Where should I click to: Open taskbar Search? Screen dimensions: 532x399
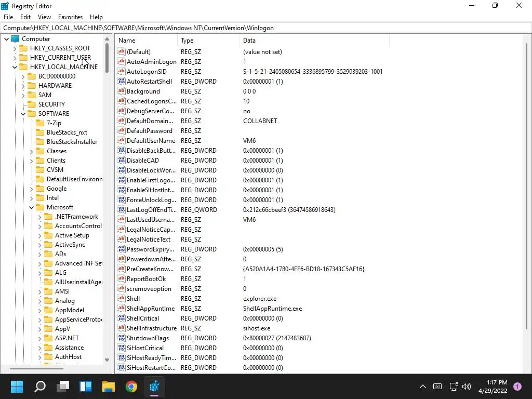[40, 386]
